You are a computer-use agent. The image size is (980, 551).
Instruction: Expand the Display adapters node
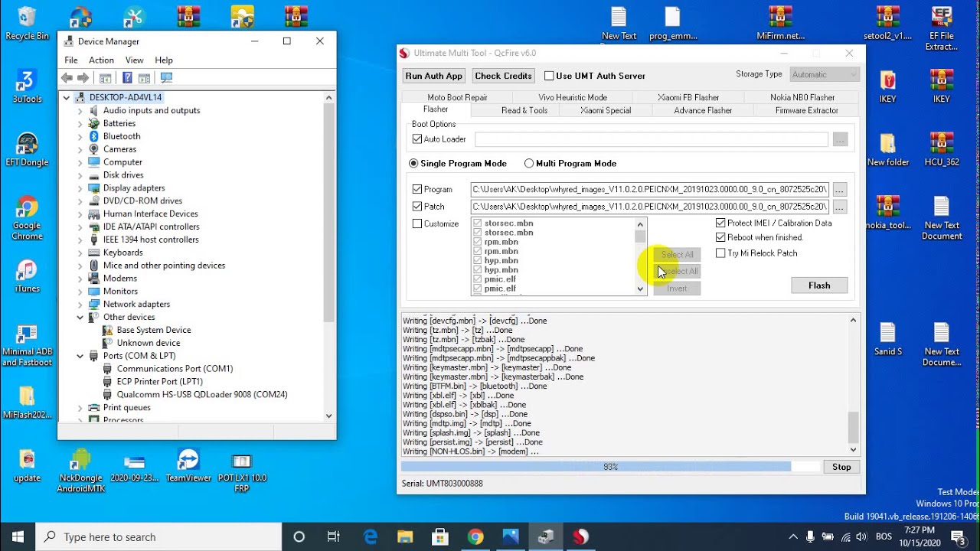[80, 188]
